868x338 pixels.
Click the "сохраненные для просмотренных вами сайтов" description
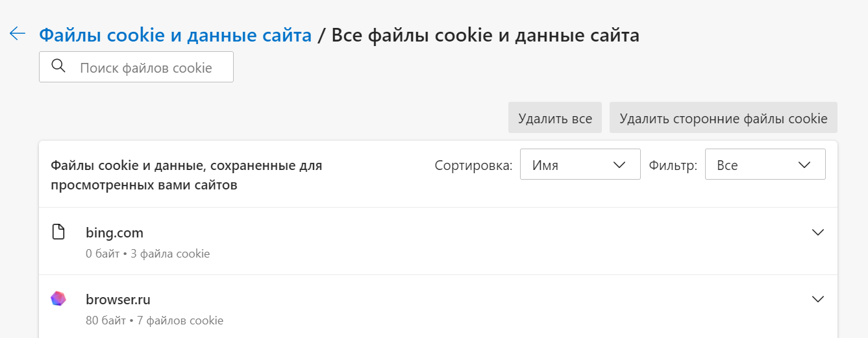click(x=186, y=175)
